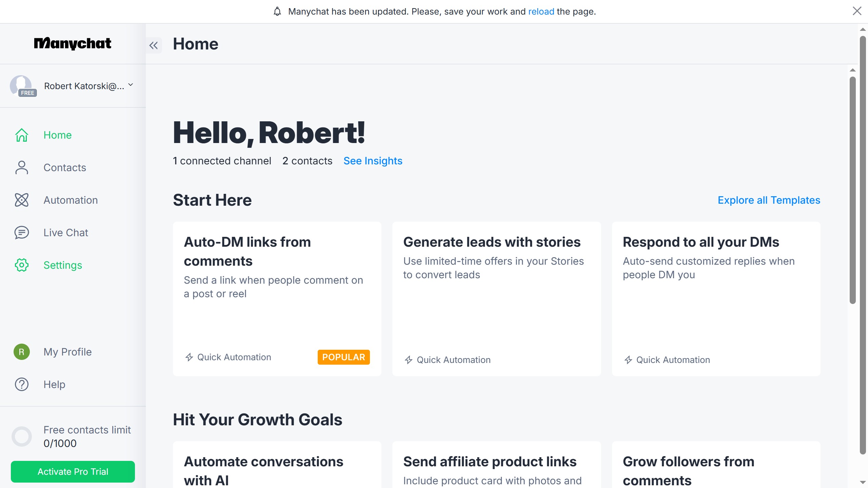Click the Contacts person icon
This screenshot has width=868, height=488.
click(22, 167)
